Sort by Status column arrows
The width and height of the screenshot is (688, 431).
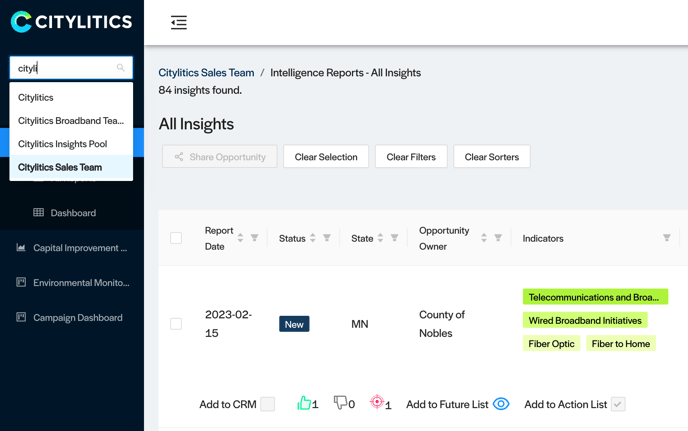tap(313, 238)
